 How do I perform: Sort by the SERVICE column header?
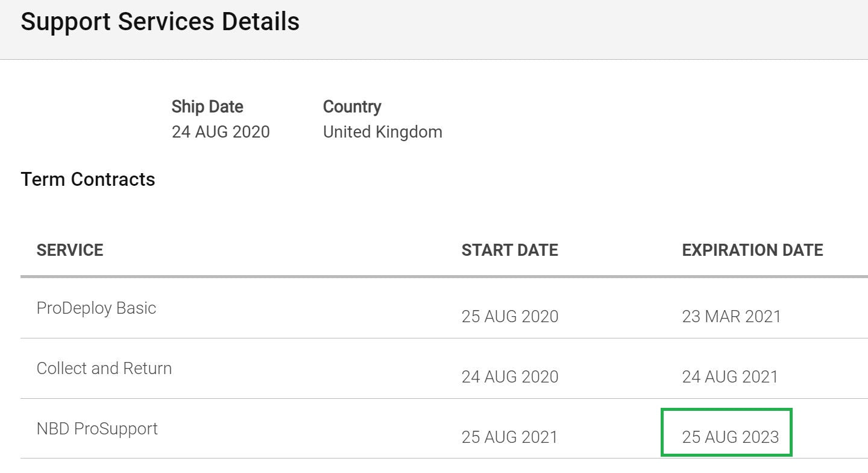coord(70,250)
